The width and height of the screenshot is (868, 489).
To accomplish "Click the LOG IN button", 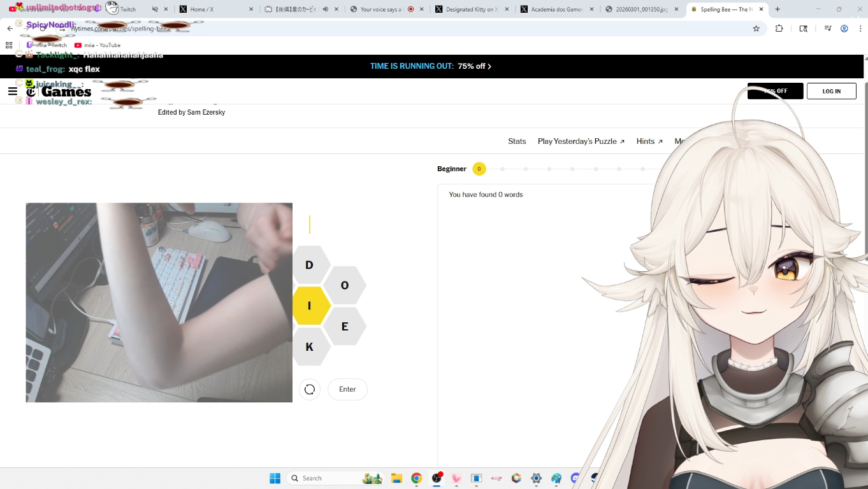I will coord(831,91).
